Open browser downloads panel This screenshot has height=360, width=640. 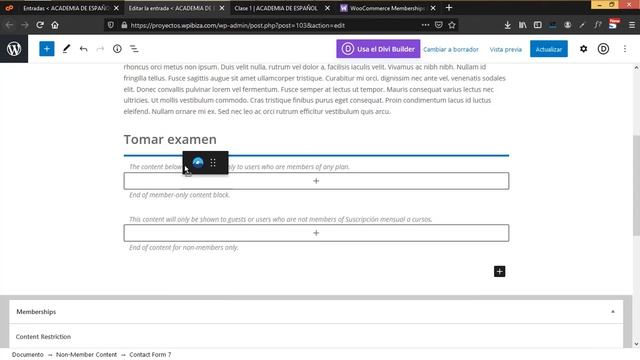click(x=507, y=25)
